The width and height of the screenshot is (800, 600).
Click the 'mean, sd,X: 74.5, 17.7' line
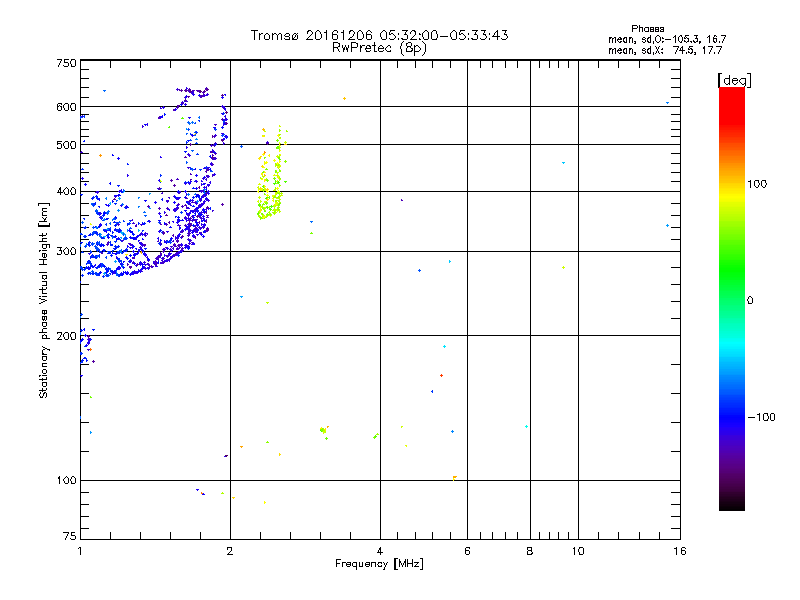(x=665, y=50)
